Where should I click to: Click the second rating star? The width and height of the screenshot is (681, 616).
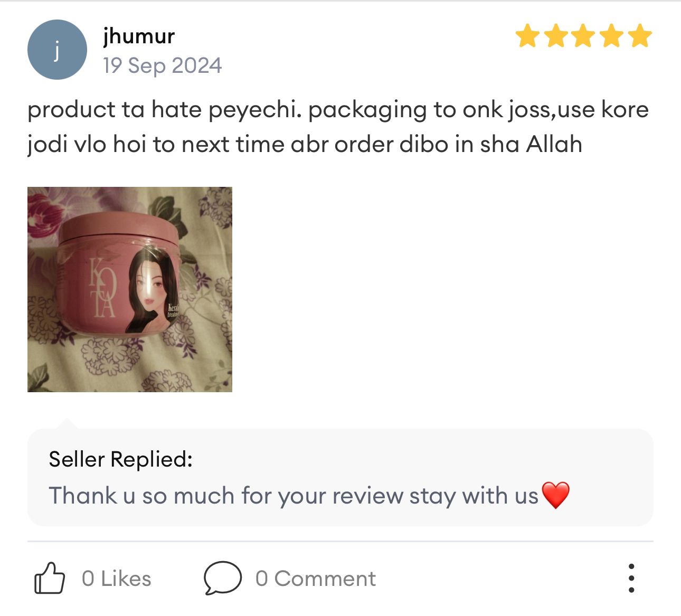pos(556,36)
